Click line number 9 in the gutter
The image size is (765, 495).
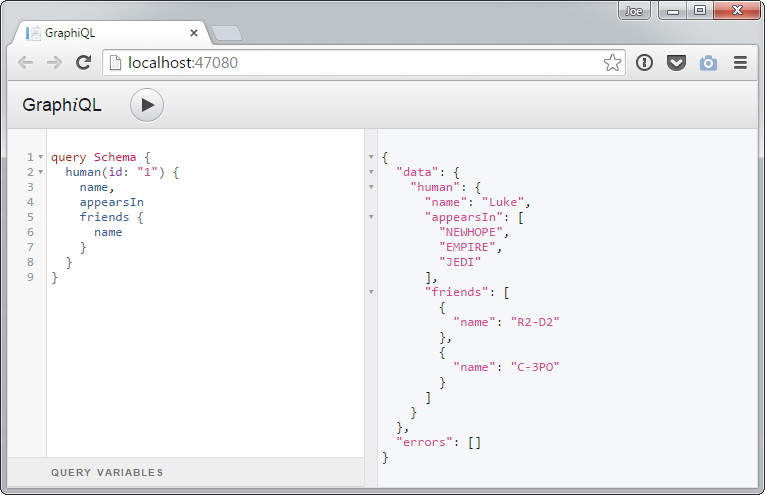point(30,277)
